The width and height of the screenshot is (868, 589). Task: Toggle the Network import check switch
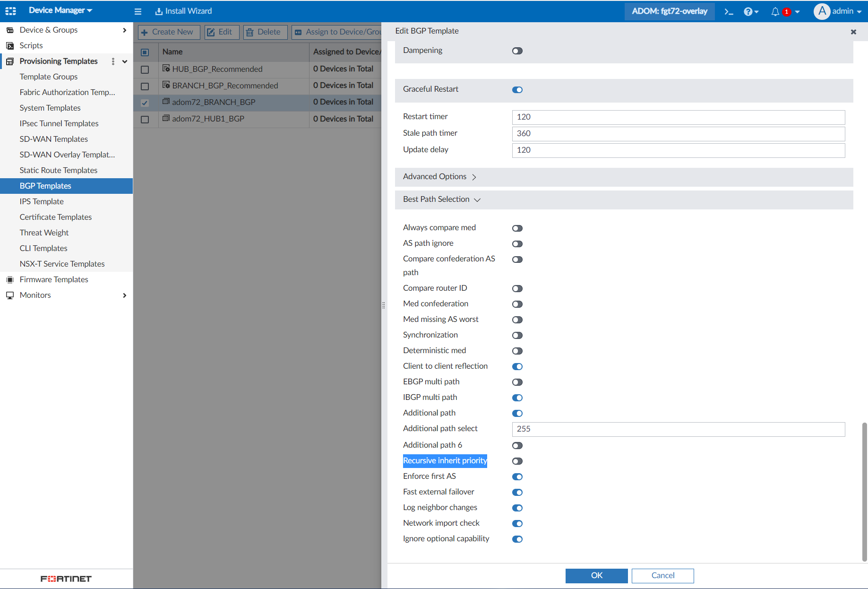(517, 523)
